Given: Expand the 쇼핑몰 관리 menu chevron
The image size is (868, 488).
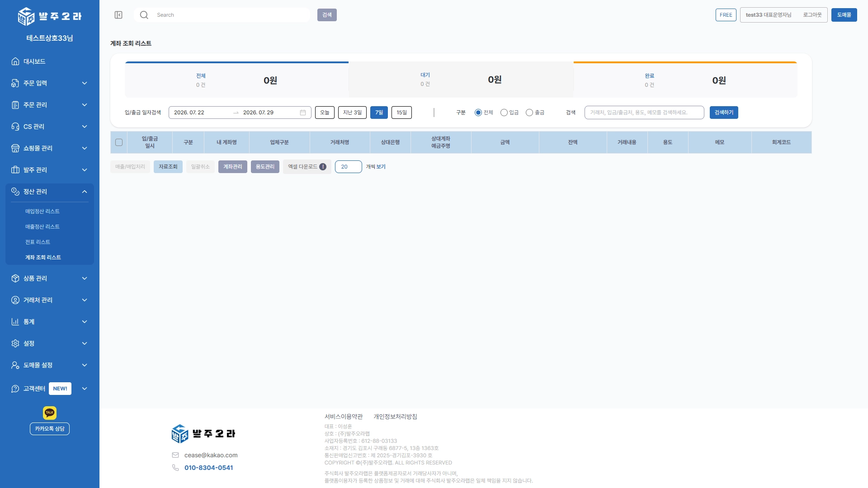Looking at the screenshot, I should pyautogui.click(x=85, y=148).
